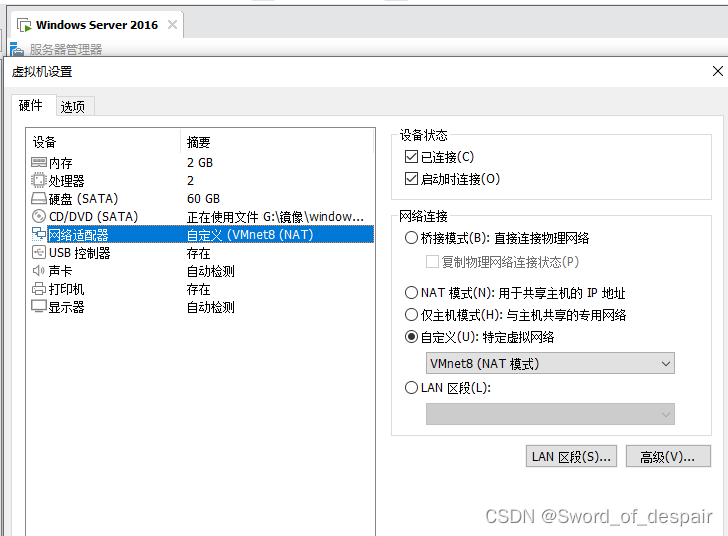Click the printer (打印机) icon
This screenshot has width=728, height=536.
(39, 289)
